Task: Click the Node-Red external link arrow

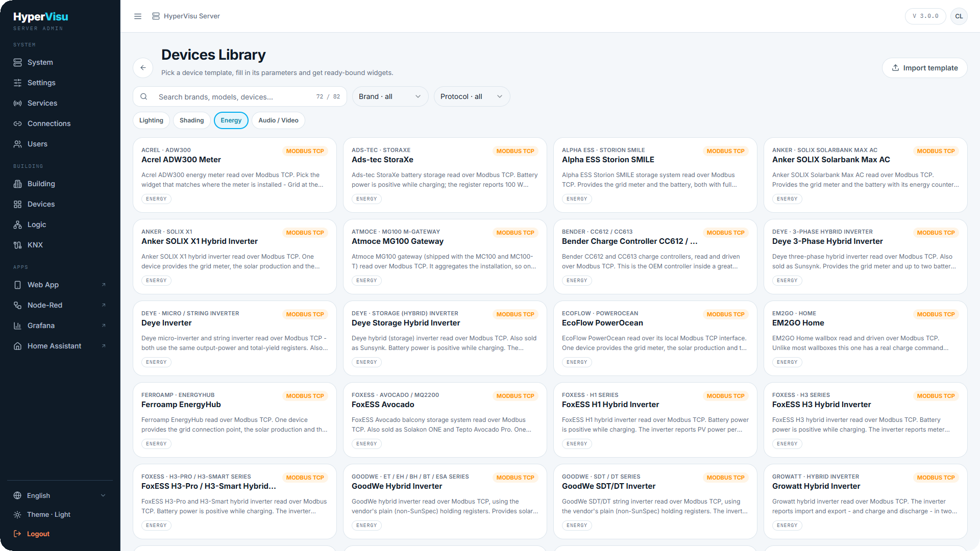Action: click(x=104, y=305)
